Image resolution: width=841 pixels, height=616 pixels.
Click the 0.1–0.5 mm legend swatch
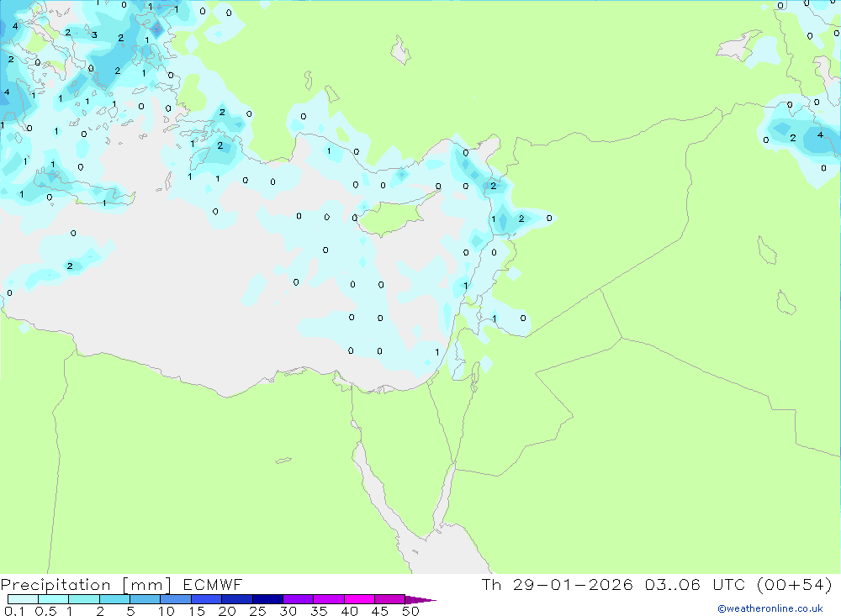tap(23, 599)
